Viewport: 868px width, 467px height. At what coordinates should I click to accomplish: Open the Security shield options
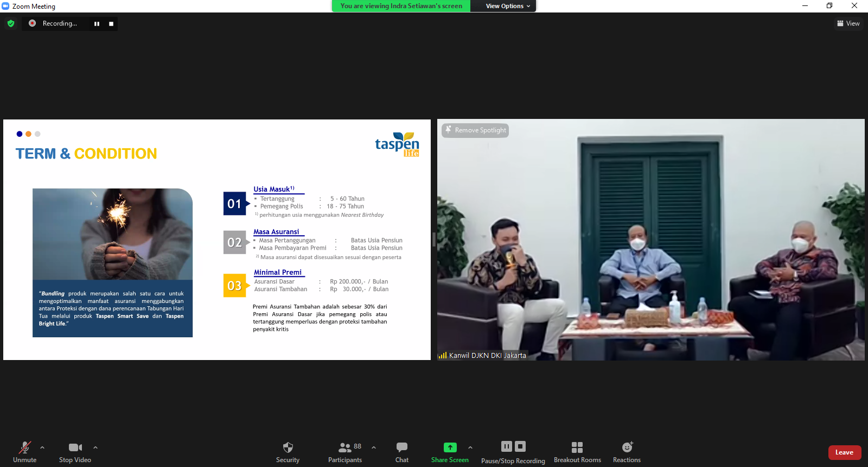[x=288, y=452]
